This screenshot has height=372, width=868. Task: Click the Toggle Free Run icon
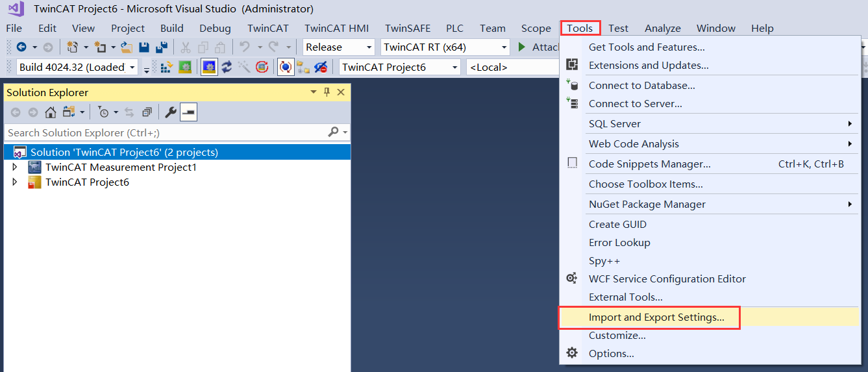[x=262, y=67]
